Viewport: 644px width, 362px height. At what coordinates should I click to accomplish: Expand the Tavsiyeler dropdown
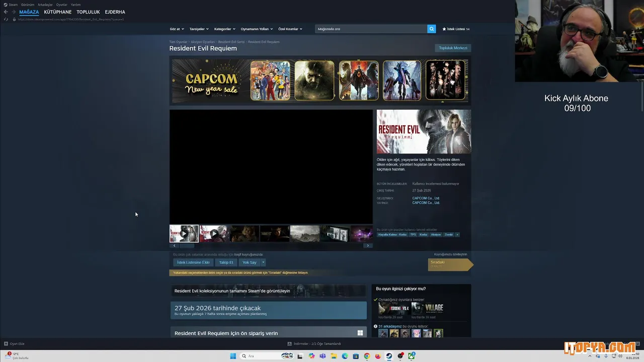(199, 29)
